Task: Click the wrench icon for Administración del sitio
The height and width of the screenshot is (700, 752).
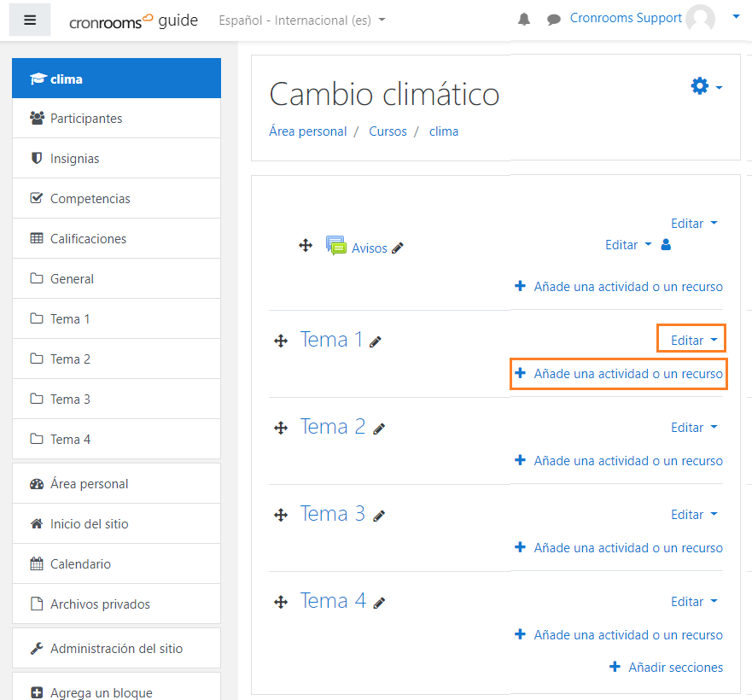Action: (x=37, y=648)
